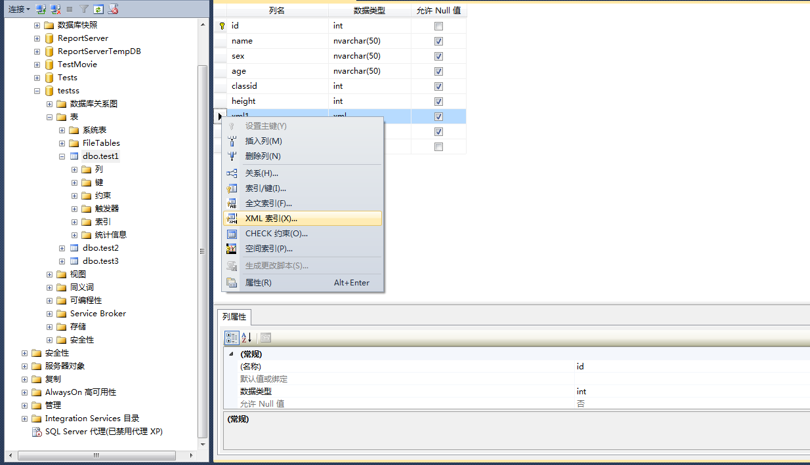Viewport: 810px width, 465px height.
Task: Click the primary key icon beside id row
Action: 222,25
